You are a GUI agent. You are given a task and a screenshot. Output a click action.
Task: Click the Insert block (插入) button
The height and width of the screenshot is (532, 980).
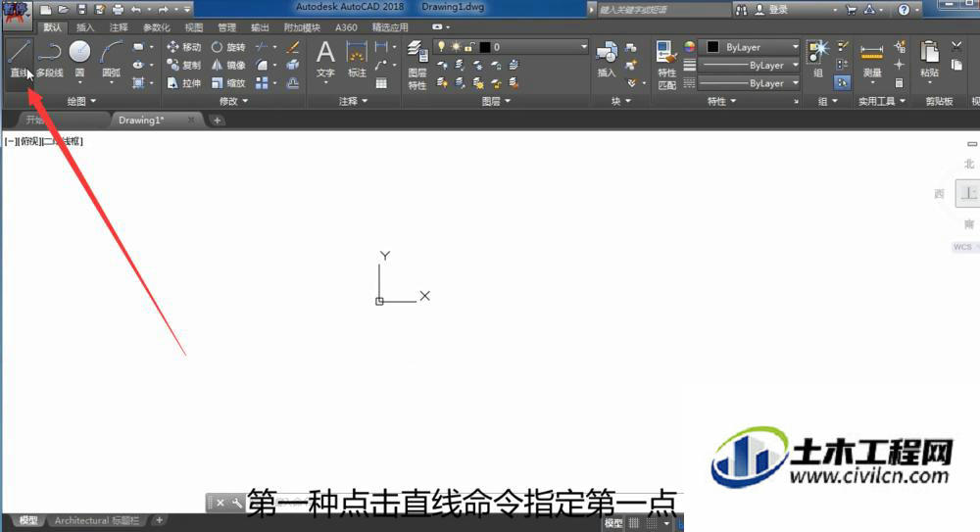tap(607, 60)
